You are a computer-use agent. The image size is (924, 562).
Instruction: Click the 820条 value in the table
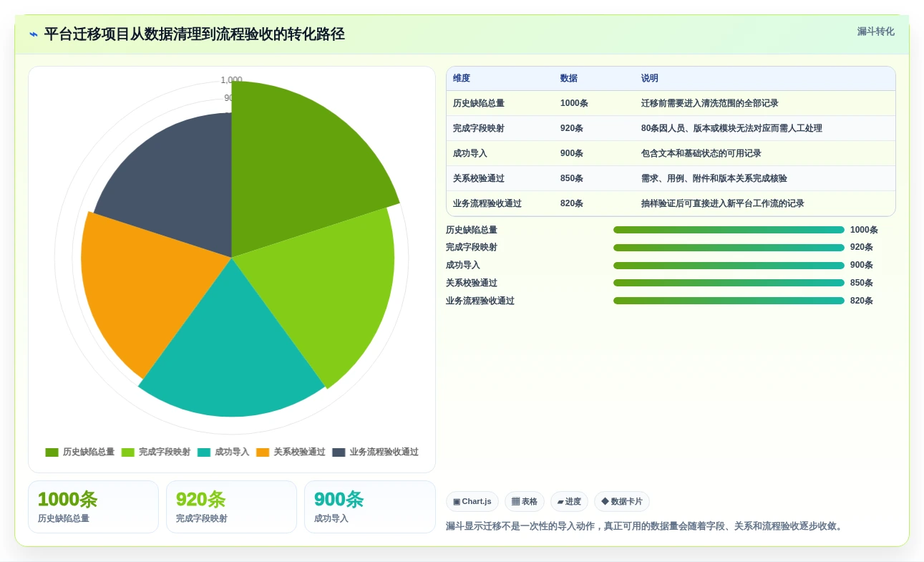572,203
